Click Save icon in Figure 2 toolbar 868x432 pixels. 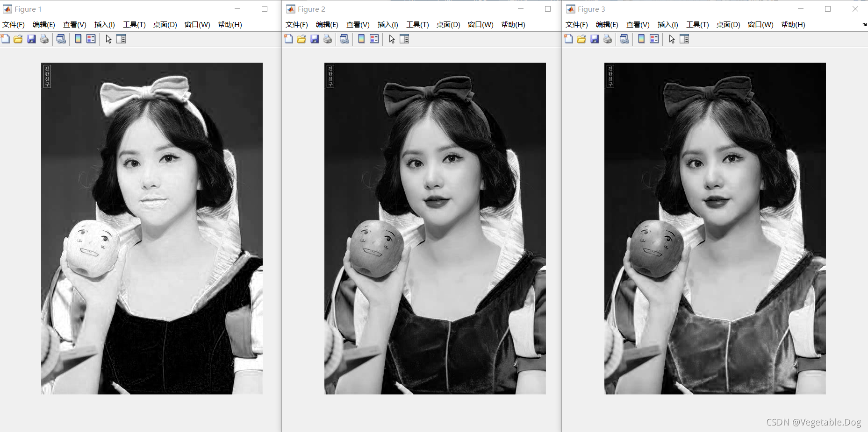coord(315,39)
